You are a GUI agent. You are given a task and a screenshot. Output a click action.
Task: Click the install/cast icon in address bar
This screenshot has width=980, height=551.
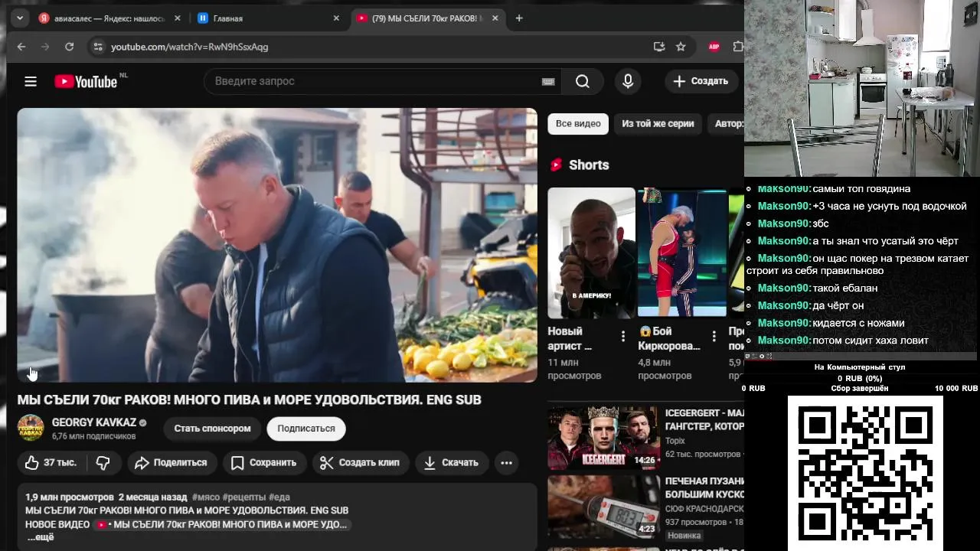pos(659,47)
